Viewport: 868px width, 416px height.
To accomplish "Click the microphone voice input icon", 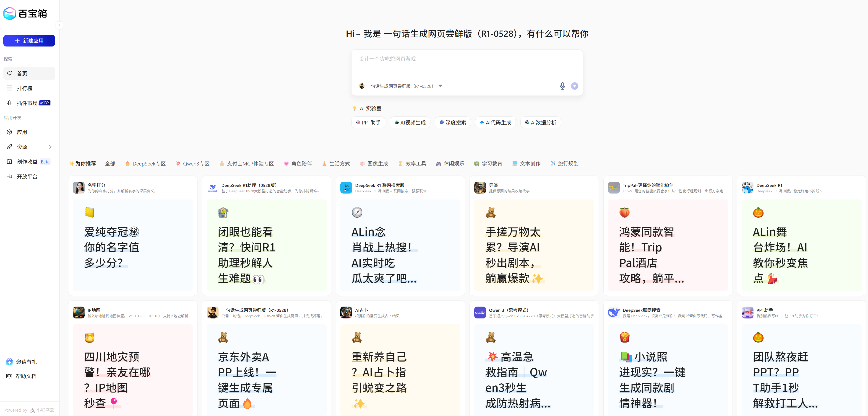I will click(x=562, y=86).
